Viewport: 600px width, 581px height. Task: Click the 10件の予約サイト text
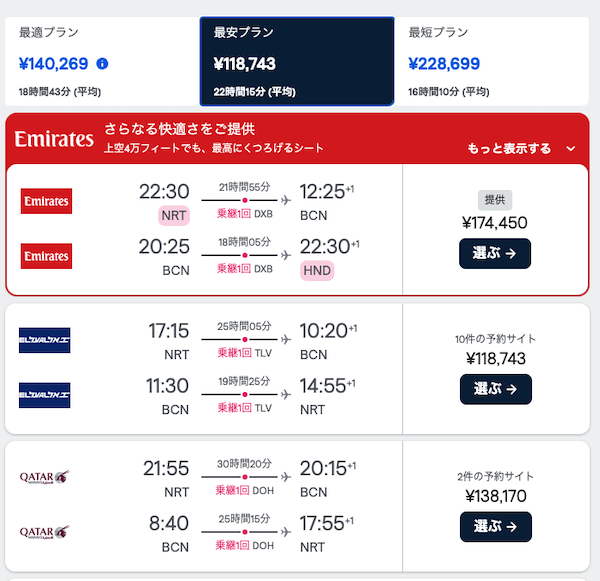click(x=495, y=339)
